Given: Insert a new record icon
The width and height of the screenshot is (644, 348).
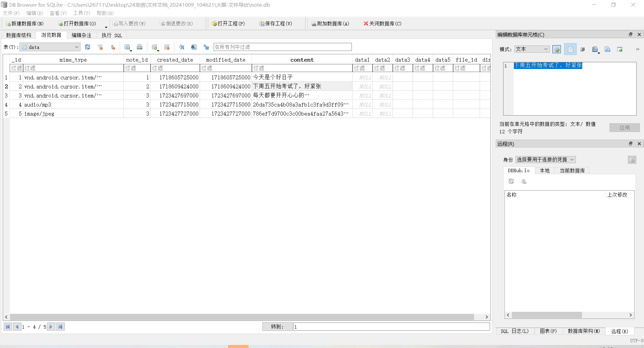Looking at the screenshot, I should tap(154, 47).
